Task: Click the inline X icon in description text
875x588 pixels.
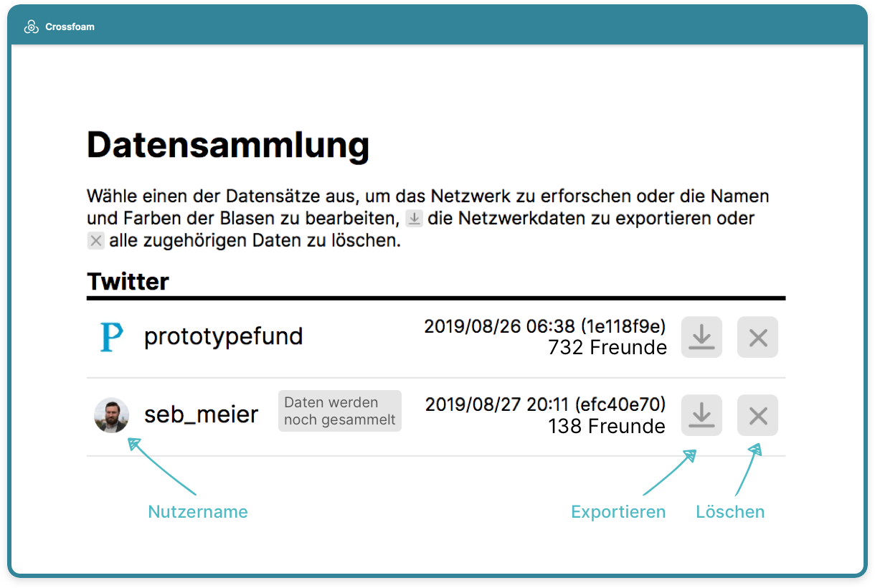Action: pyautogui.click(x=96, y=240)
